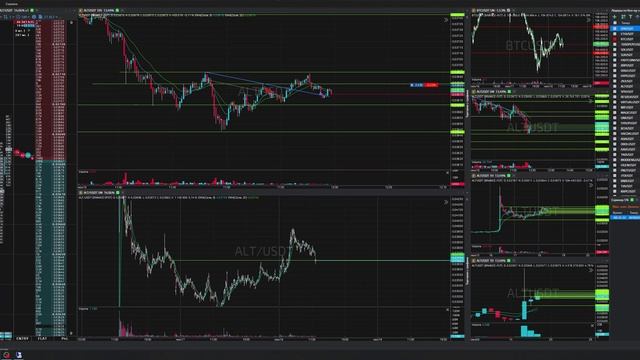640x360 pixels.
Task: Toggle the green indicator in the order book panel header
Action: coord(32,10)
